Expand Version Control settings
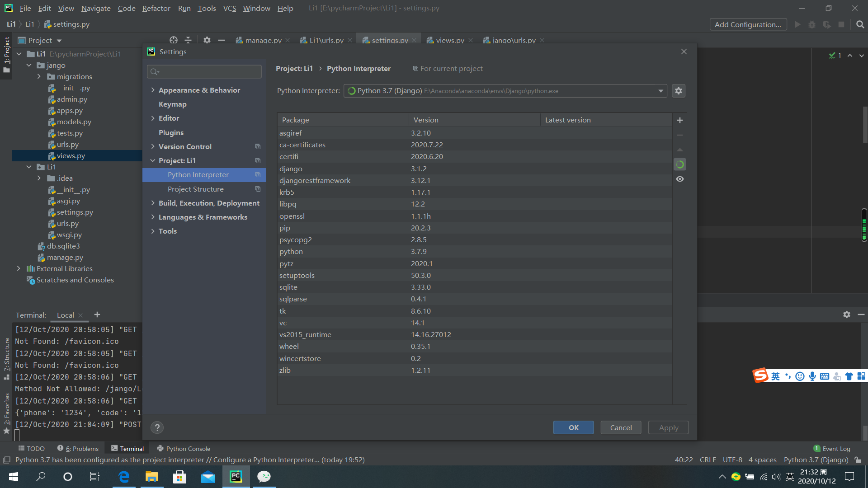Image resolution: width=868 pixels, height=488 pixels. point(153,146)
